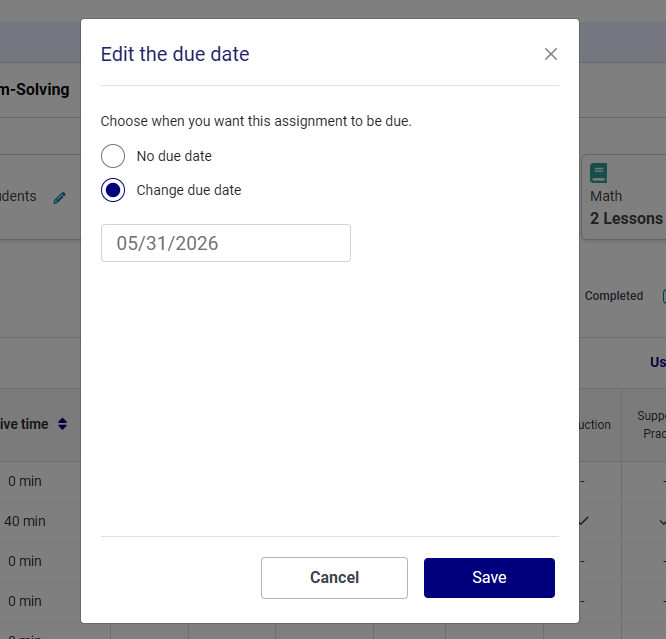Click the assignment due instruction sentence

click(x=256, y=121)
